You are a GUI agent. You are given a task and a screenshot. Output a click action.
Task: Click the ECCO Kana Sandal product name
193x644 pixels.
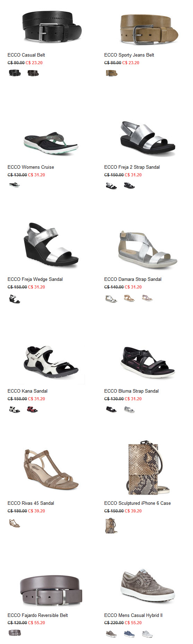[x=27, y=391]
